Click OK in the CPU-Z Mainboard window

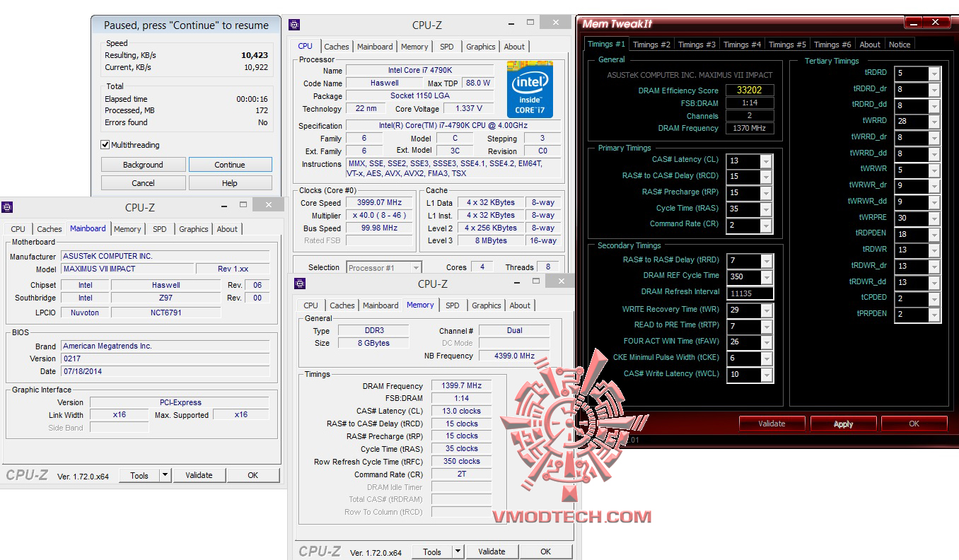253,476
